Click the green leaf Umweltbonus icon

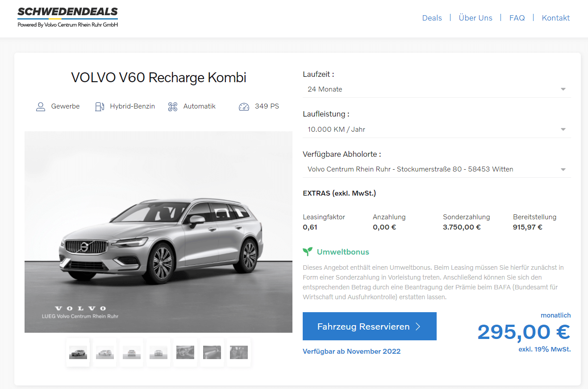coord(307,252)
